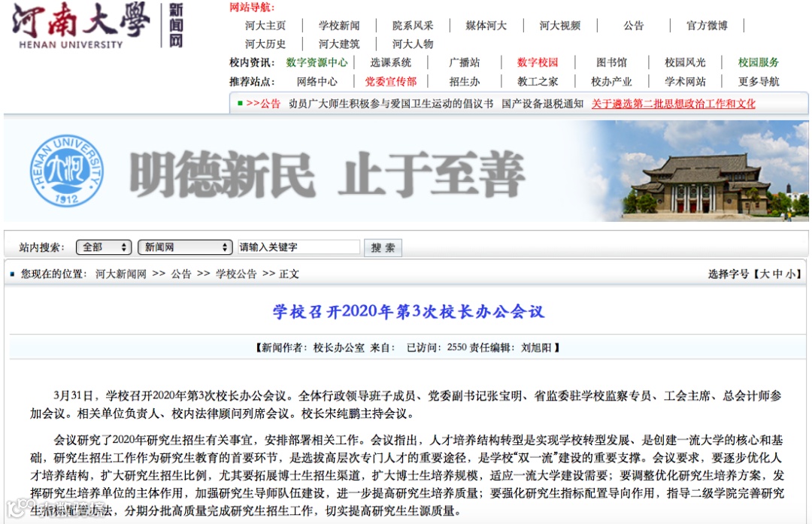Open 河大视频 navigation link
This screenshot has height=524, width=812.
point(559,26)
